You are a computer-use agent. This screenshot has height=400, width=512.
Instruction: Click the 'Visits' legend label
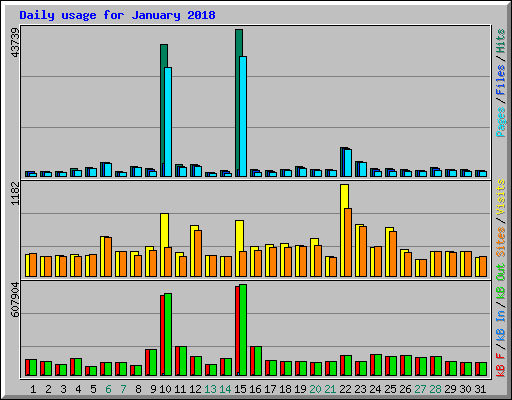pyautogui.click(x=501, y=198)
